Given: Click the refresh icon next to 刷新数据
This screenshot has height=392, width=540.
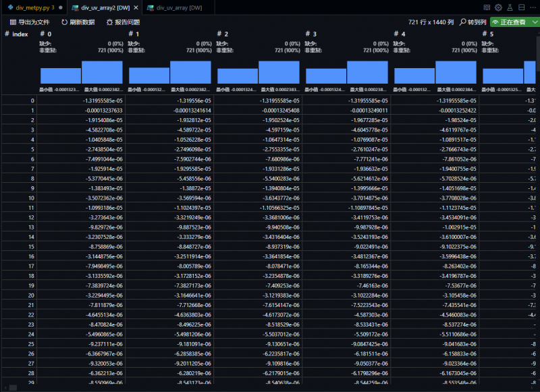Looking at the screenshot, I should 65,22.
